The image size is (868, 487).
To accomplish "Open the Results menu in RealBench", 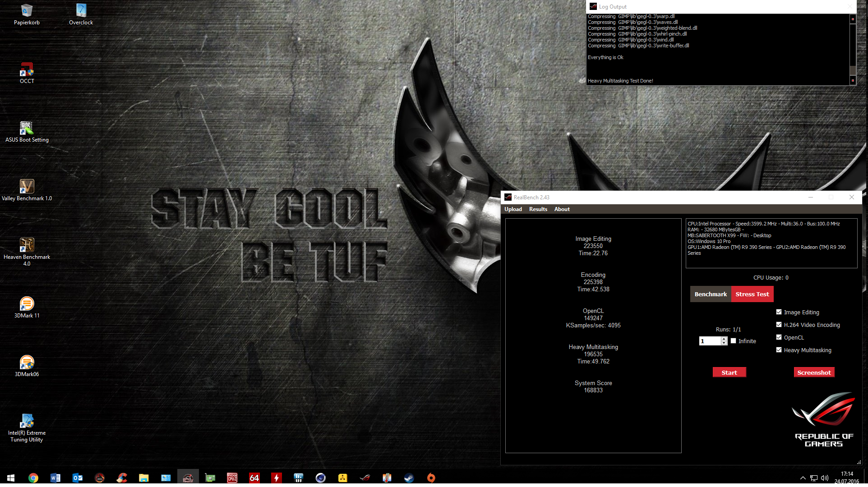I will pos(538,209).
